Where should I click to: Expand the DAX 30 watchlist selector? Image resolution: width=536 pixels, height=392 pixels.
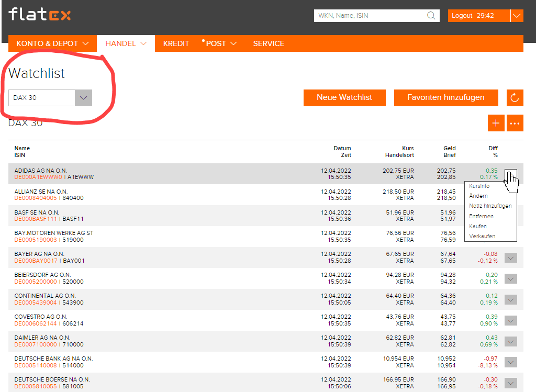tap(83, 98)
